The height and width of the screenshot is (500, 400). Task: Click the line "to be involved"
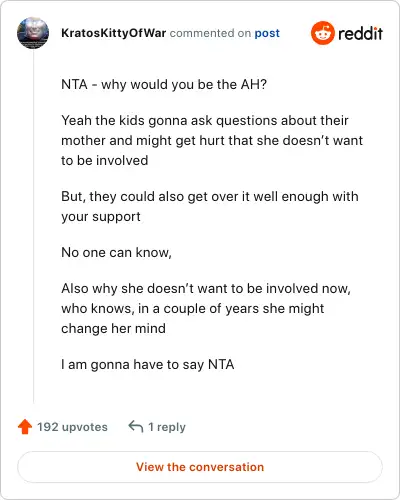[x=105, y=160]
